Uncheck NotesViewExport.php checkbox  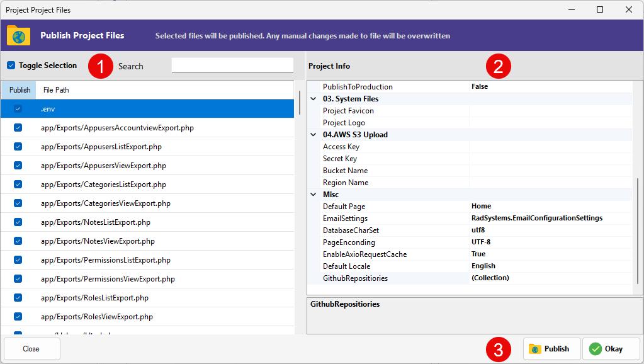(18, 241)
